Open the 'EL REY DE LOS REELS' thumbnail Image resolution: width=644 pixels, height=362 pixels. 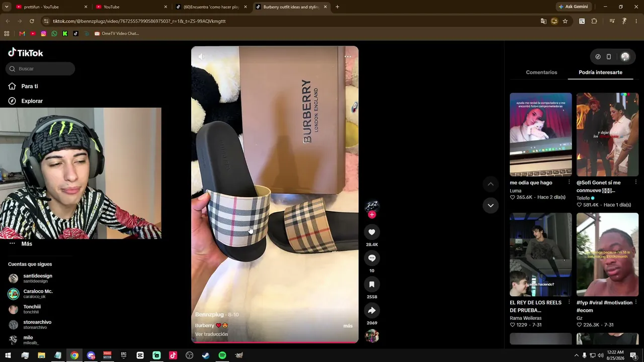pyautogui.click(x=541, y=254)
